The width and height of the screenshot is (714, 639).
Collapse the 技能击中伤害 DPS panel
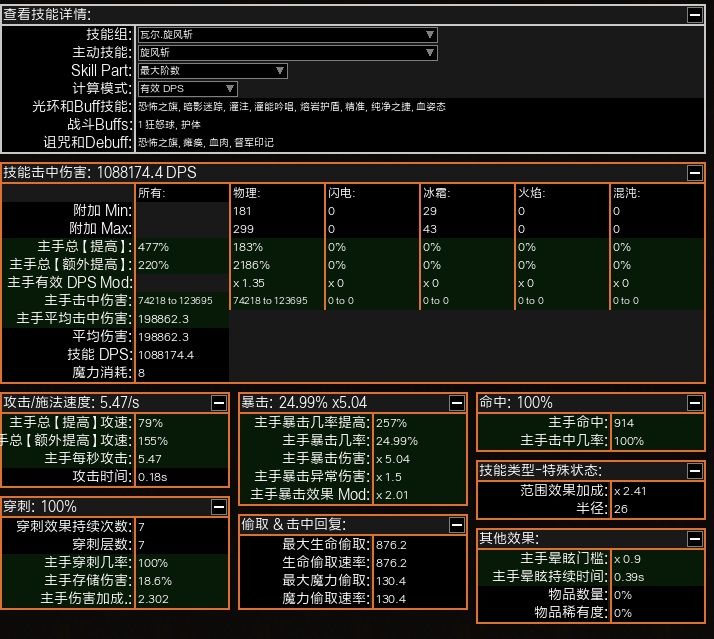click(x=694, y=172)
